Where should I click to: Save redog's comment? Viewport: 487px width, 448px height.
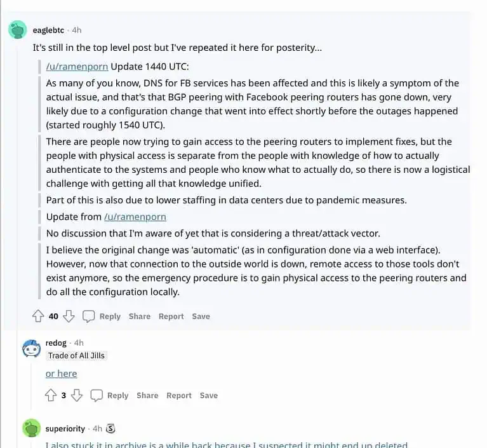208,395
